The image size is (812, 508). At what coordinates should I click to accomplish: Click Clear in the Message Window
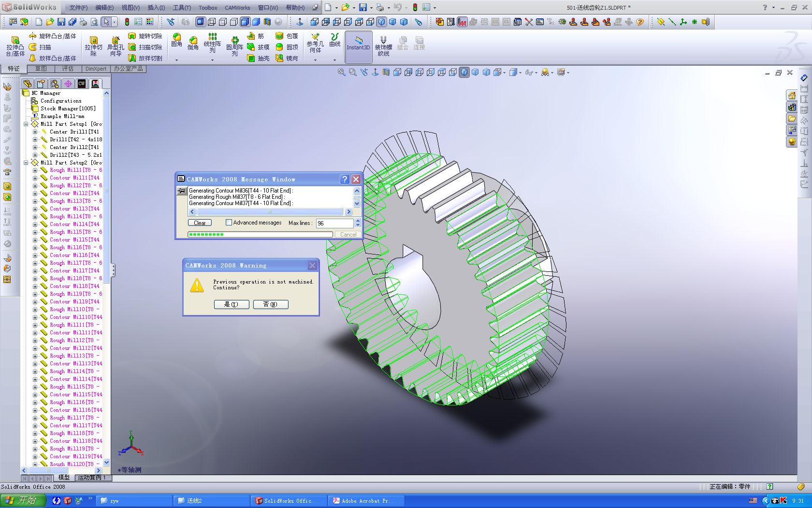pyautogui.click(x=200, y=223)
